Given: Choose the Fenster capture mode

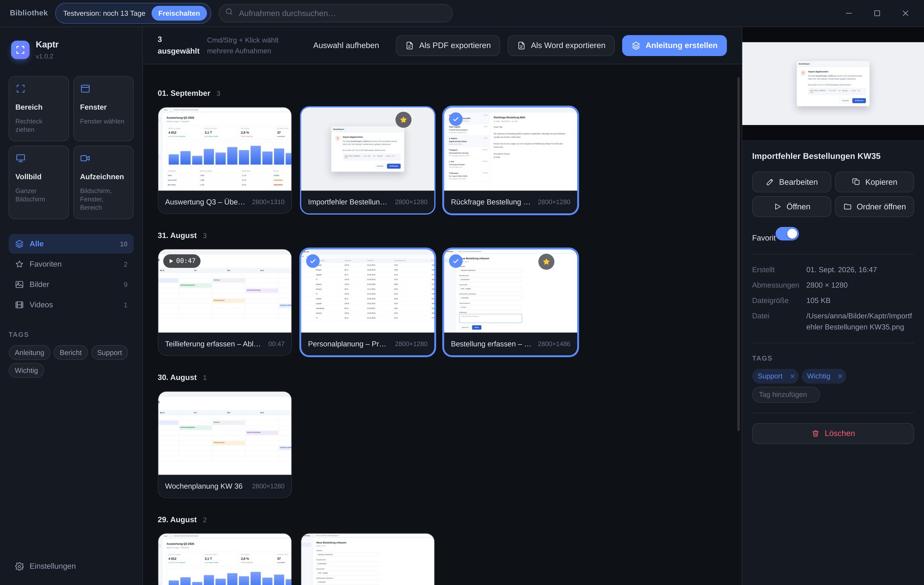Looking at the screenshot, I should [x=103, y=109].
